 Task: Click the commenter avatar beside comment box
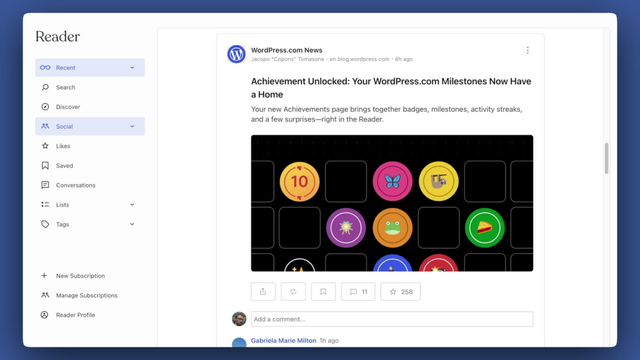[239, 319]
